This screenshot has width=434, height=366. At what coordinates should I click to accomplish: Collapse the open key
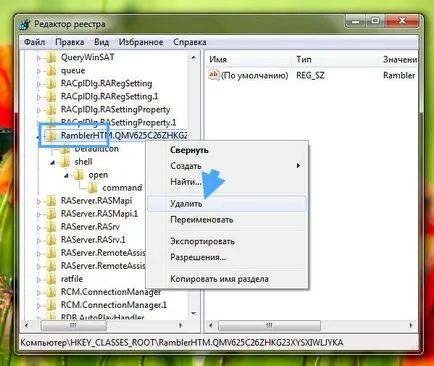(x=66, y=175)
